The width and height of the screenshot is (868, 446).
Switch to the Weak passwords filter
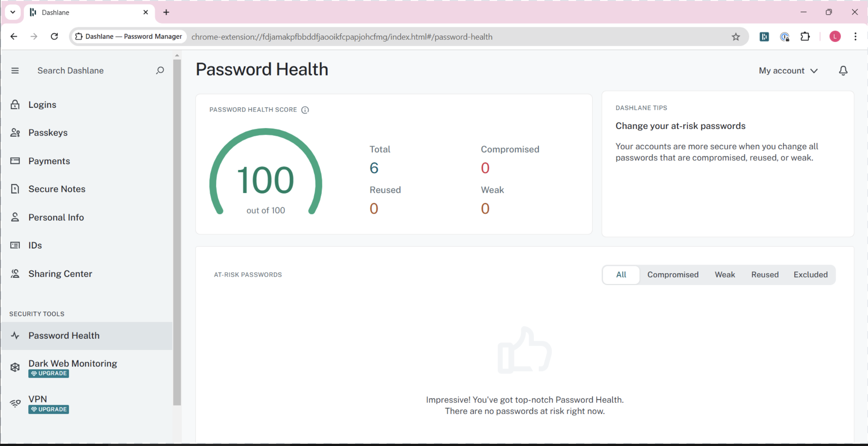725,274
